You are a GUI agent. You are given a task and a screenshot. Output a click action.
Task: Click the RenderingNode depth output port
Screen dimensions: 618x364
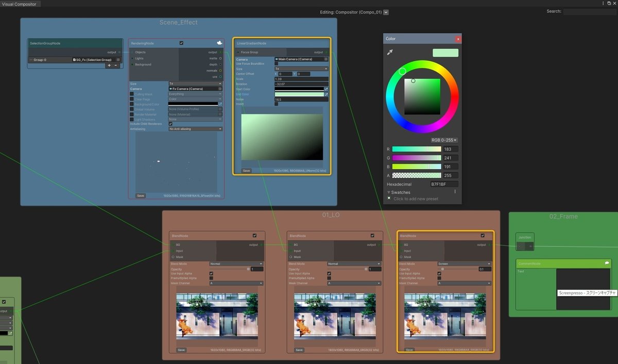[x=220, y=64]
